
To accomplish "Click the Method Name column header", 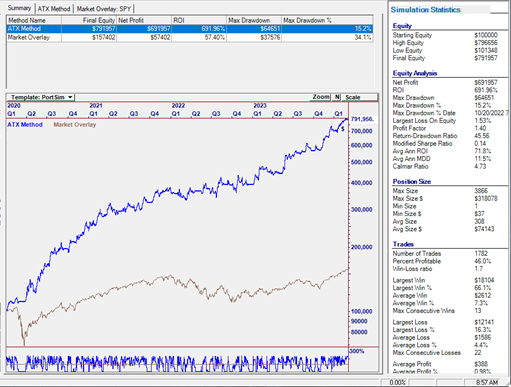I will (34, 20).
